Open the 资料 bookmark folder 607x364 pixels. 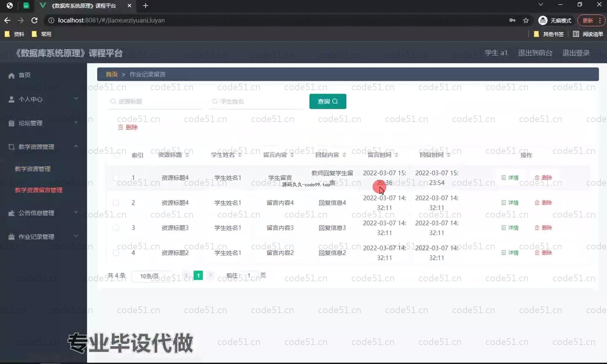(x=14, y=34)
